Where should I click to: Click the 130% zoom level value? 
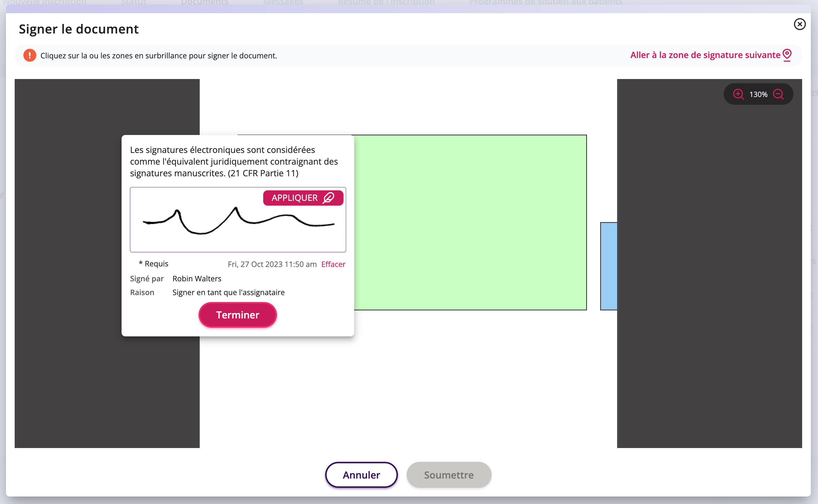point(758,94)
